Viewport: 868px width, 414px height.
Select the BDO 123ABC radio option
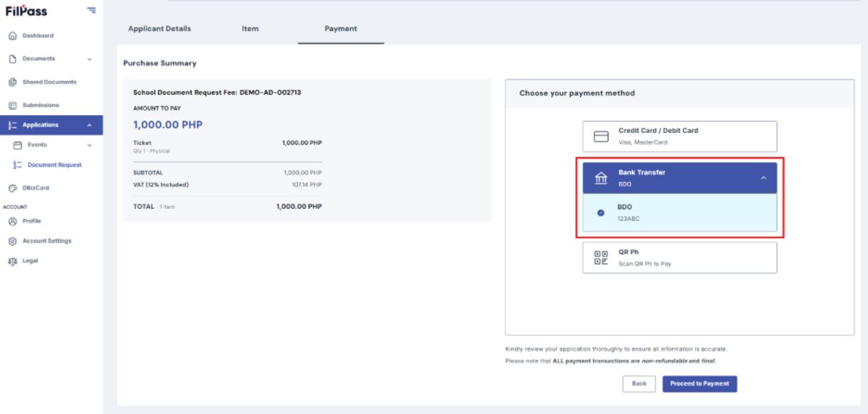[601, 212]
